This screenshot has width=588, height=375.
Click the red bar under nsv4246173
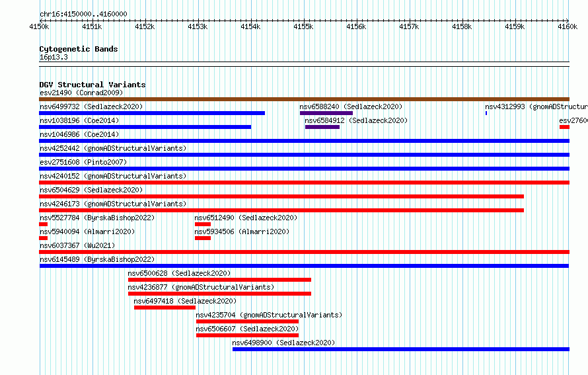[281, 210]
